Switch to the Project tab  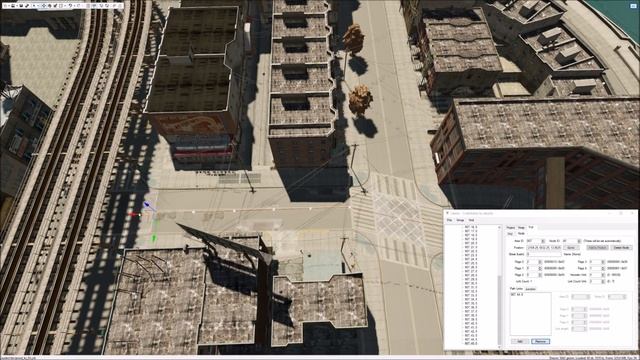coord(511,227)
